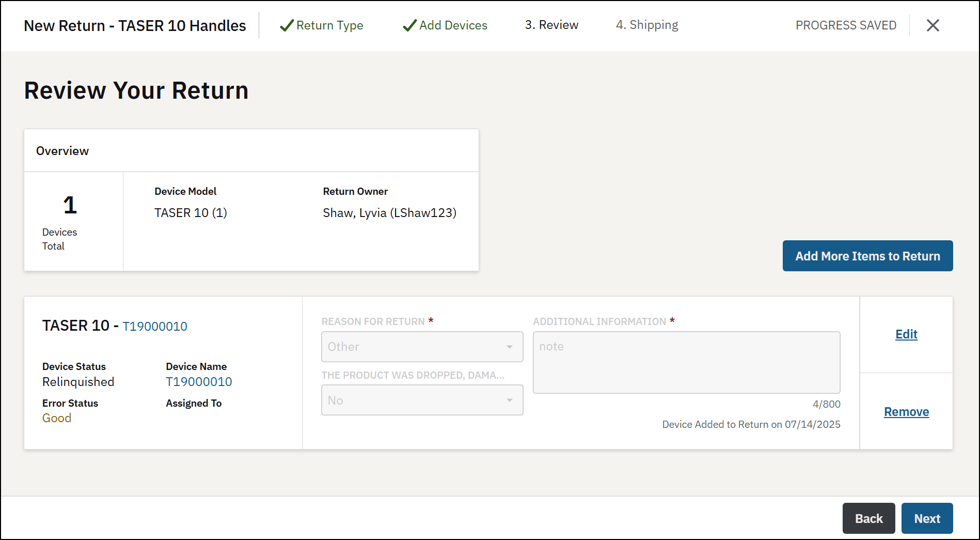This screenshot has height=540, width=980.
Task: Click the ADDITIONAL INFORMATION label
Action: pos(599,321)
